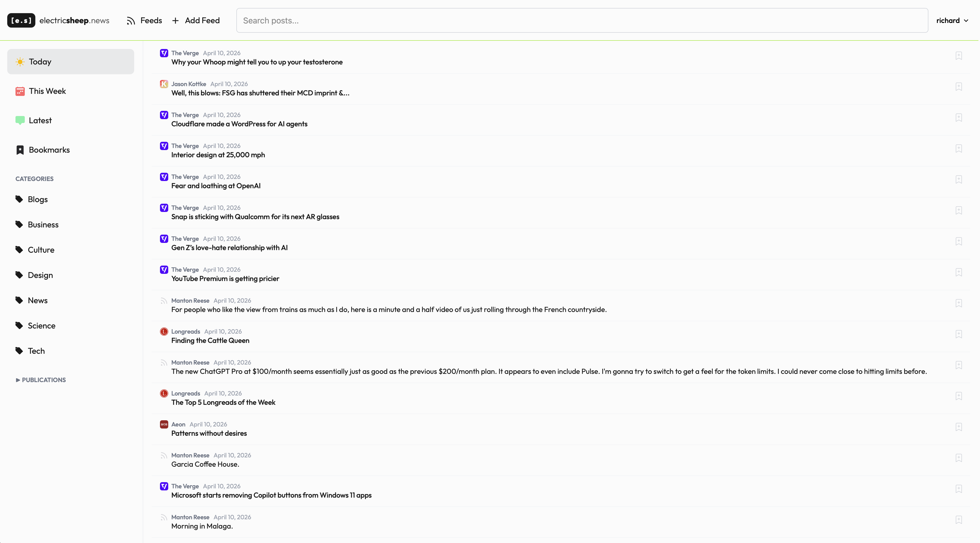Click the tag icon next to Tech

tap(19, 351)
